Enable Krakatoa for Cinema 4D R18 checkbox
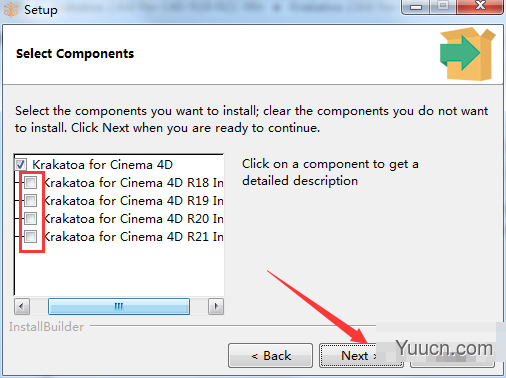The image size is (506, 378). [31, 182]
